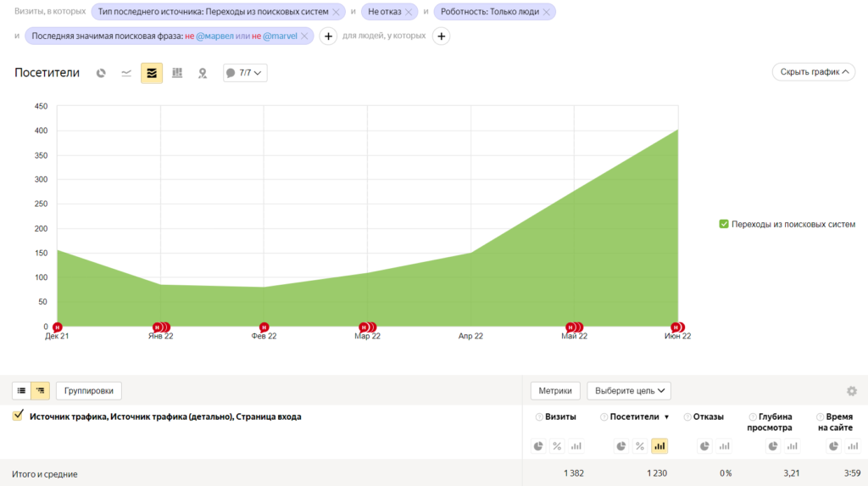This screenshot has height=486, width=868.
Task: Open table settings gear
Action: pyautogui.click(x=852, y=391)
